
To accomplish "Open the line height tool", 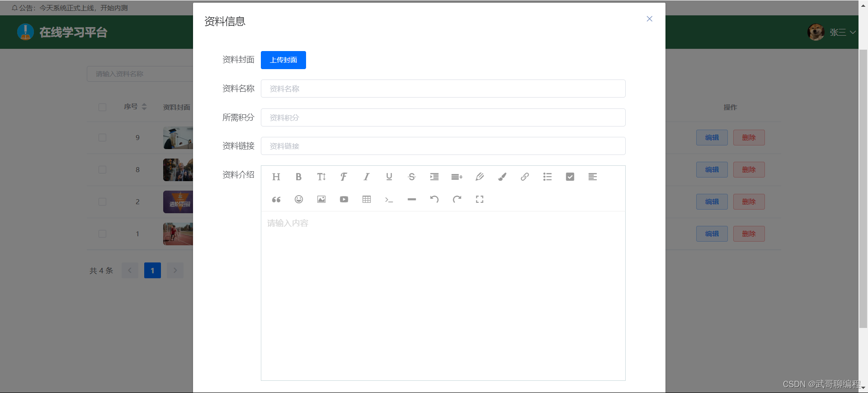I will pos(457,177).
